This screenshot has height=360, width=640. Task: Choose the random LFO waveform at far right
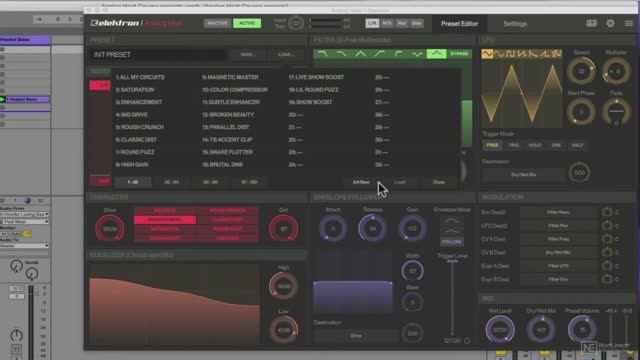pos(556,53)
